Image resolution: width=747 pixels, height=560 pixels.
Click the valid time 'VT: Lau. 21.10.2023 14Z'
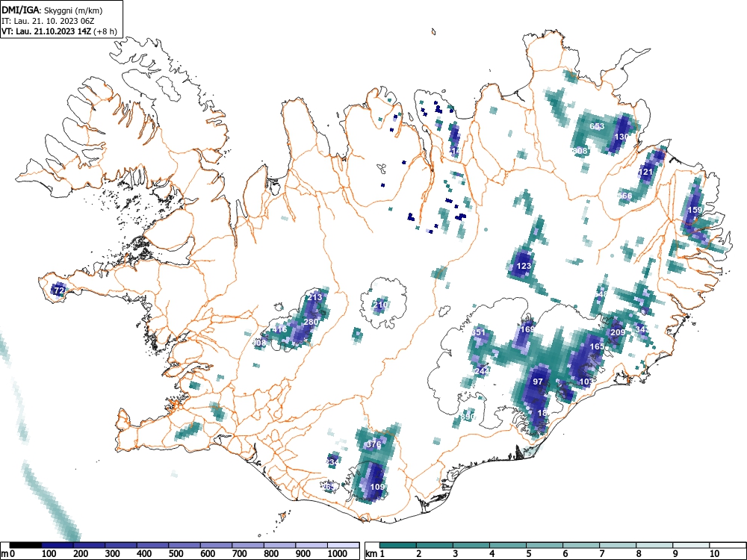46,31
